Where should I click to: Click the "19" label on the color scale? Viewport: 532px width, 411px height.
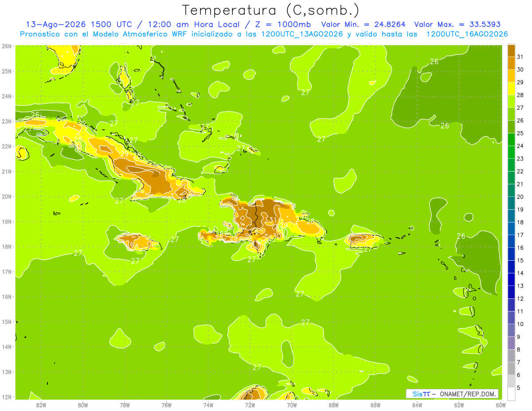pyautogui.click(x=520, y=209)
